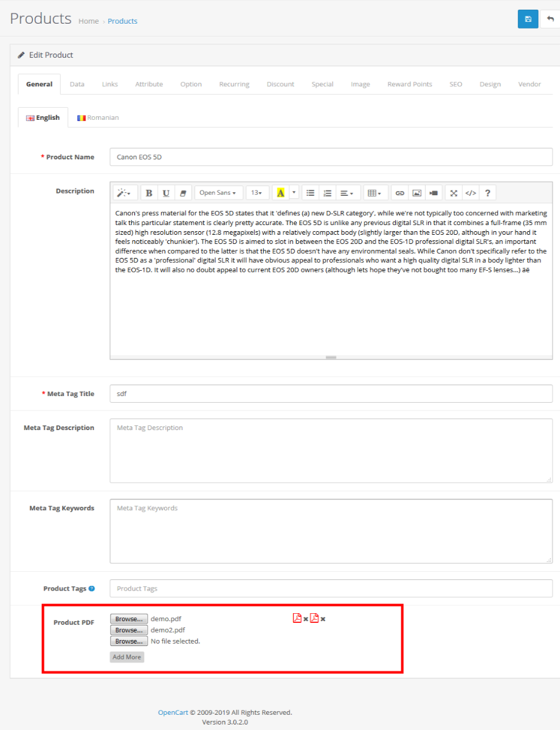Open the font size 13 dropdown
Image resolution: width=560 pixels, height=730 pixels.
click(x=257, y=193)
